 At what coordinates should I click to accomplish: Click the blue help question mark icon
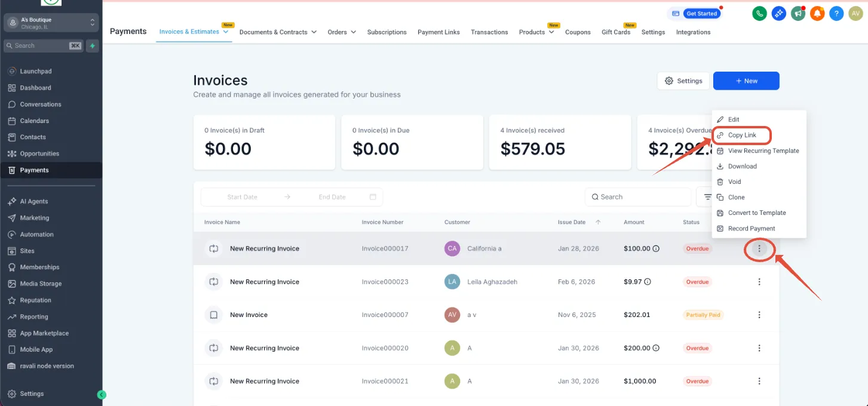point(836,14)
